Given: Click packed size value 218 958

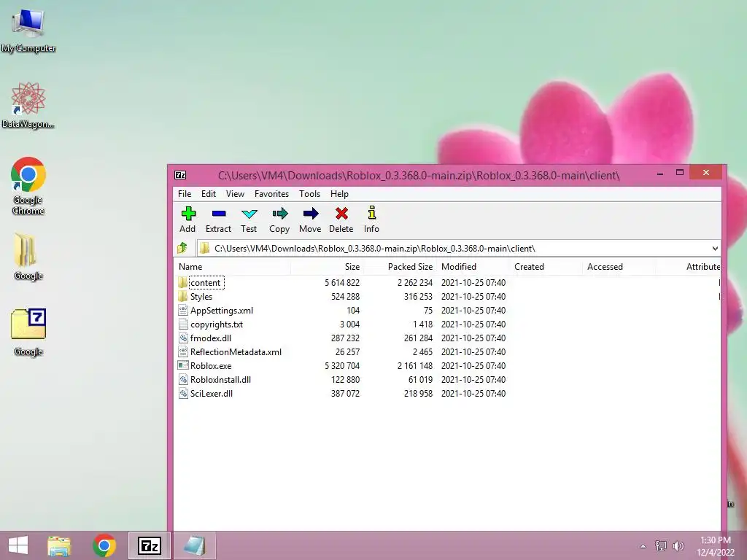Looking at the screenshot, I should point(418,393).
